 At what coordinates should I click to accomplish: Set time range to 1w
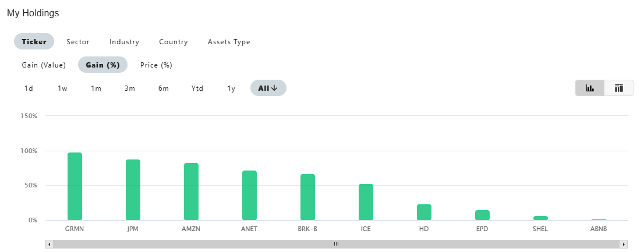(62, 88)
